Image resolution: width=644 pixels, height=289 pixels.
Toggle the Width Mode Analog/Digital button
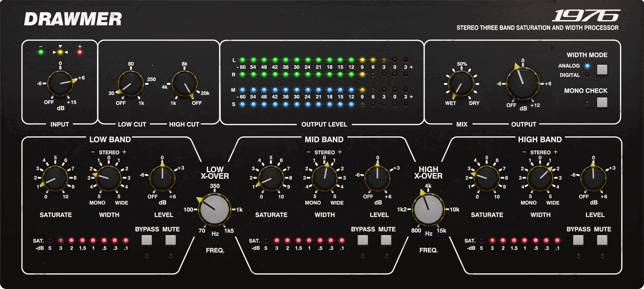[602, 69]
